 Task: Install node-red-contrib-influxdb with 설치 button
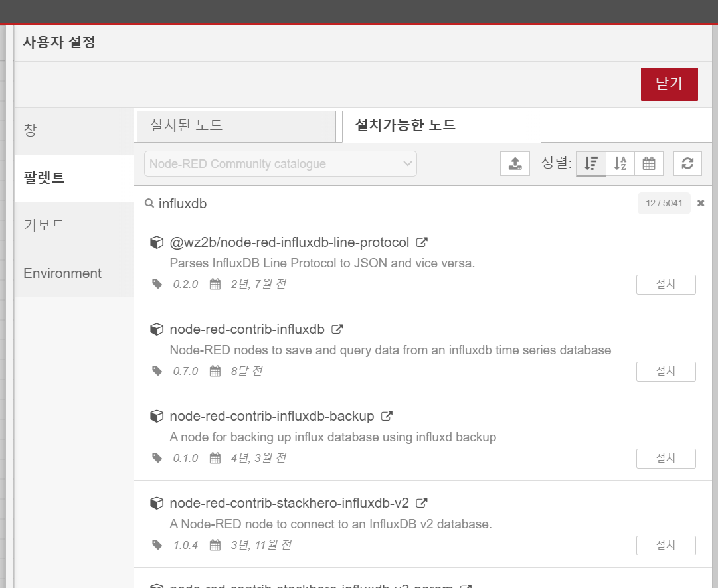[666, 371]
